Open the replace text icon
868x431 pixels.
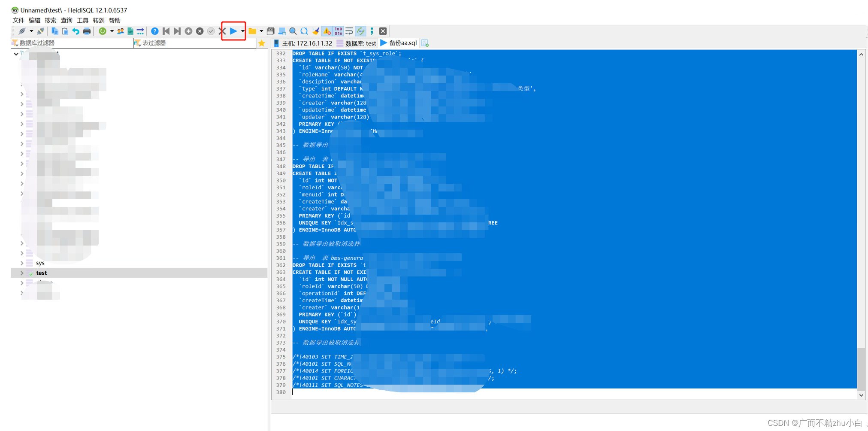pyautogui.click(x=304, y=31)
